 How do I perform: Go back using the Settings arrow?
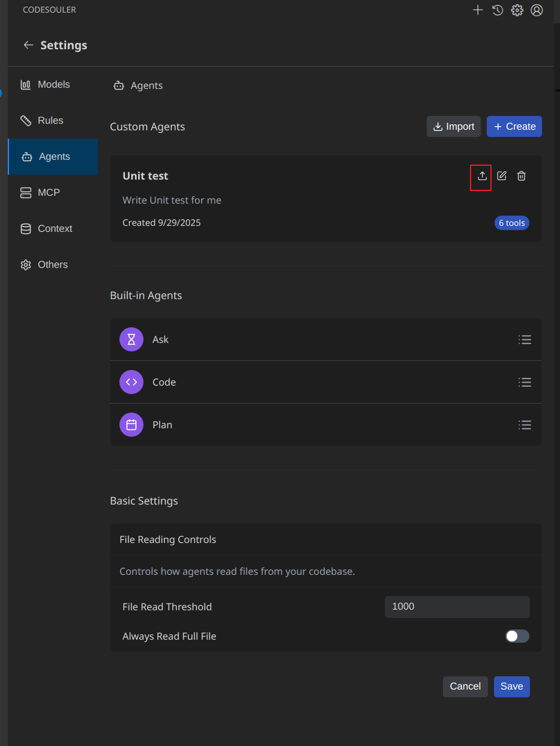click(28, 45)
